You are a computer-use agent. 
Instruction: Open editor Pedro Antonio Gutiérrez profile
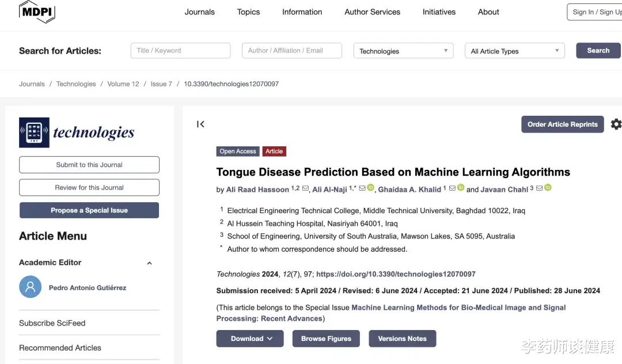click(88, 287)
